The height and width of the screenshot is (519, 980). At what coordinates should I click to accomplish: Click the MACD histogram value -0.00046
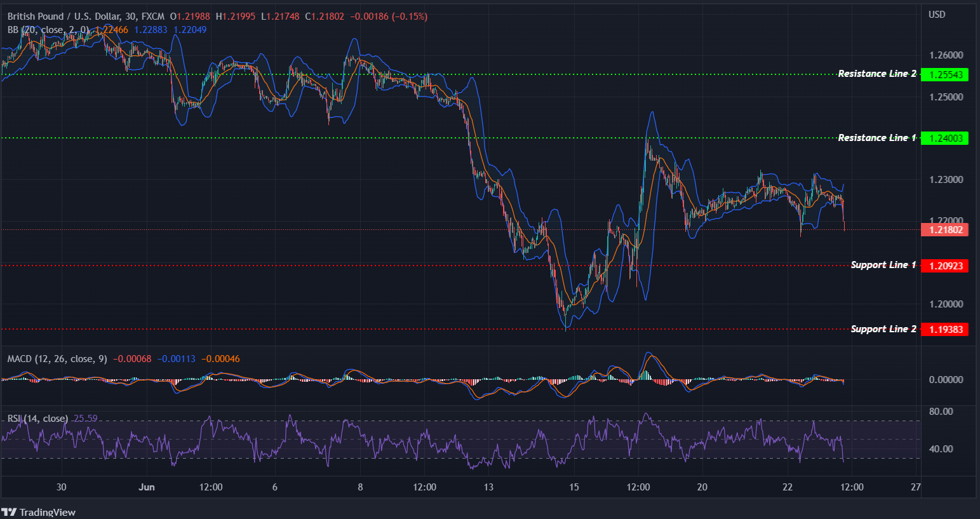click(221, 358)
